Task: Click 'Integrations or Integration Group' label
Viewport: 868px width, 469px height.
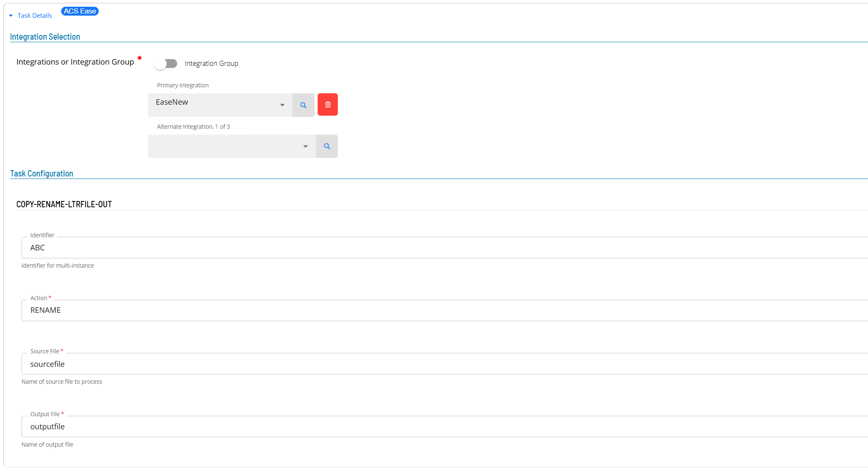Action: 75,62
